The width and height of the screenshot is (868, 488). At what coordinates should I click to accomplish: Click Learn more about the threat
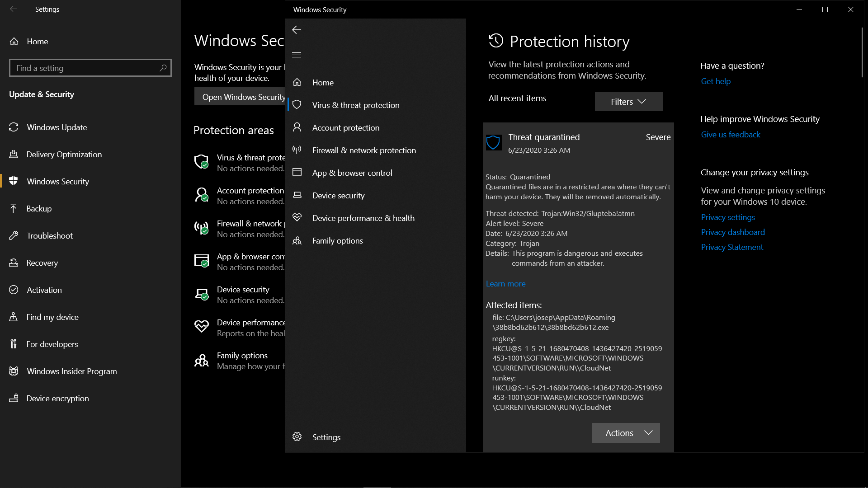click(505, 283)
